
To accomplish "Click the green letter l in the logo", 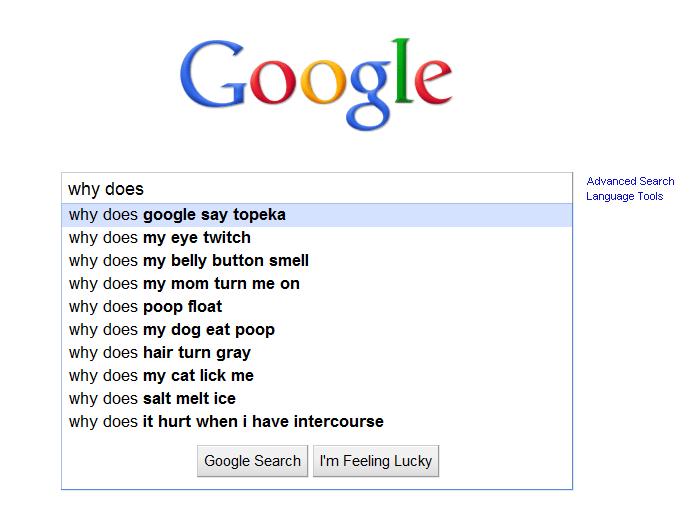I will [402, 70].
